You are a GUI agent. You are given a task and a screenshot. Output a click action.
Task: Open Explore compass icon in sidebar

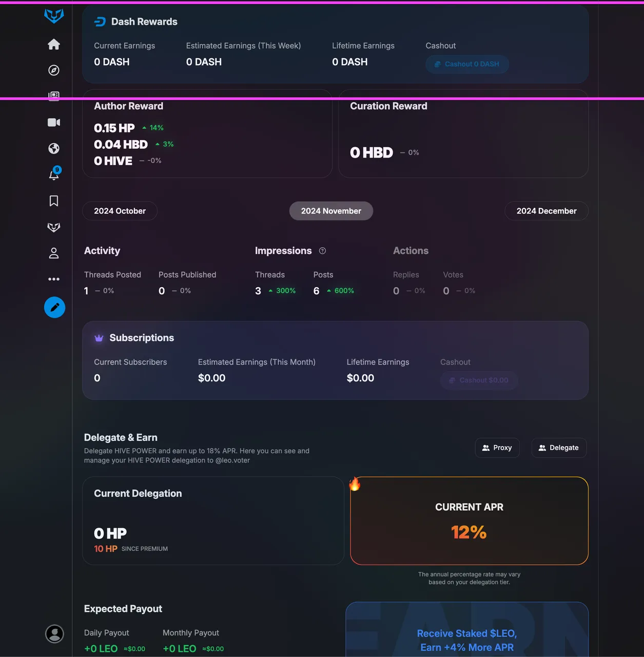click(x=54, y=70)
